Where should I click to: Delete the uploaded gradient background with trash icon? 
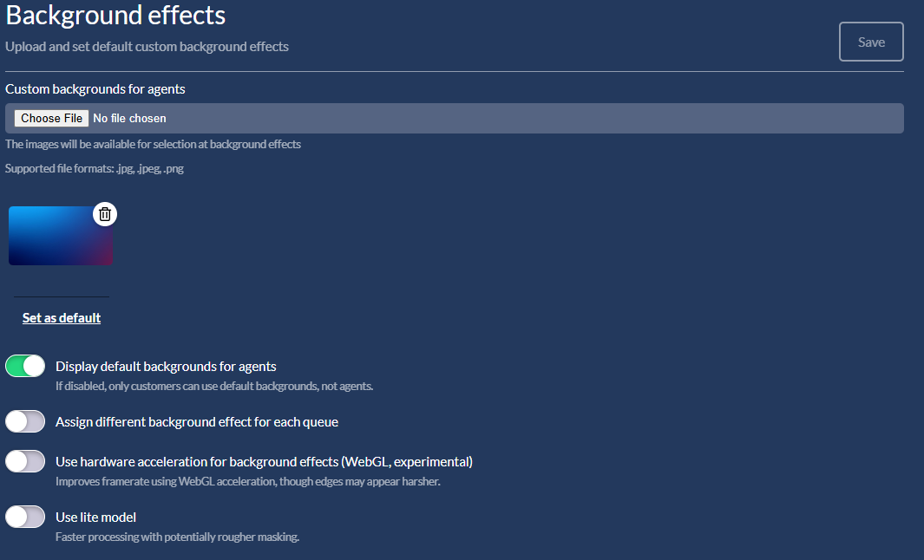coord(105,214)
